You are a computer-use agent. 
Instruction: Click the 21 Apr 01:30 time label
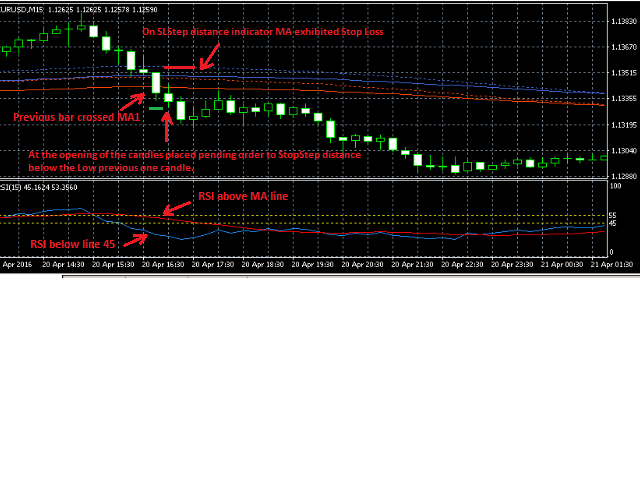click(612, 264)
